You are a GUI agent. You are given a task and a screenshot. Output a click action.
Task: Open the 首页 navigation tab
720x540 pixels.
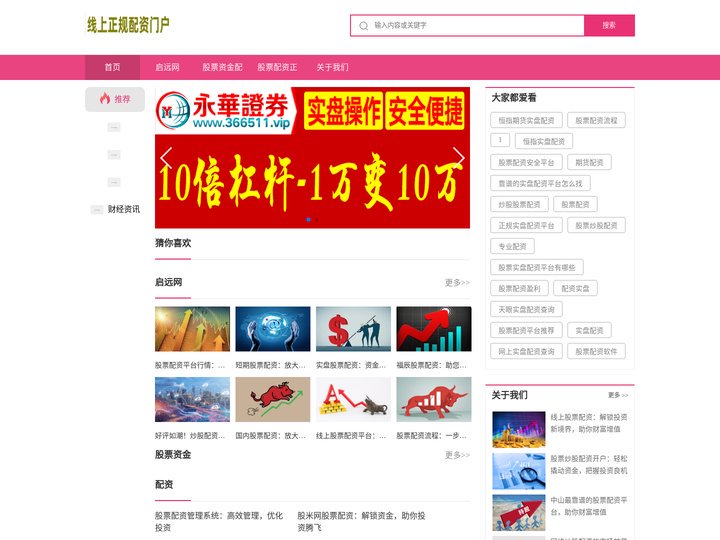click(x=112, y=68)
